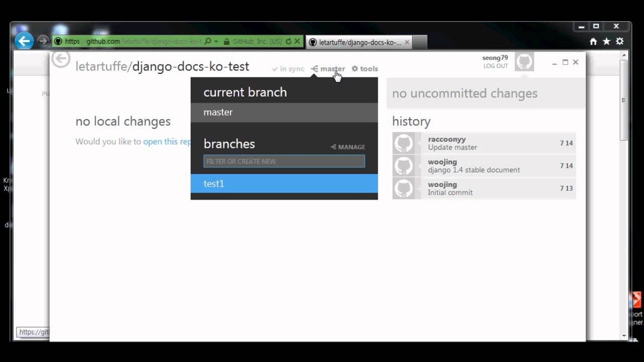Screen dimensions: 644x362
Task: Open the raccoonyy 'Update master' commit
Action: tap(484, 143)
